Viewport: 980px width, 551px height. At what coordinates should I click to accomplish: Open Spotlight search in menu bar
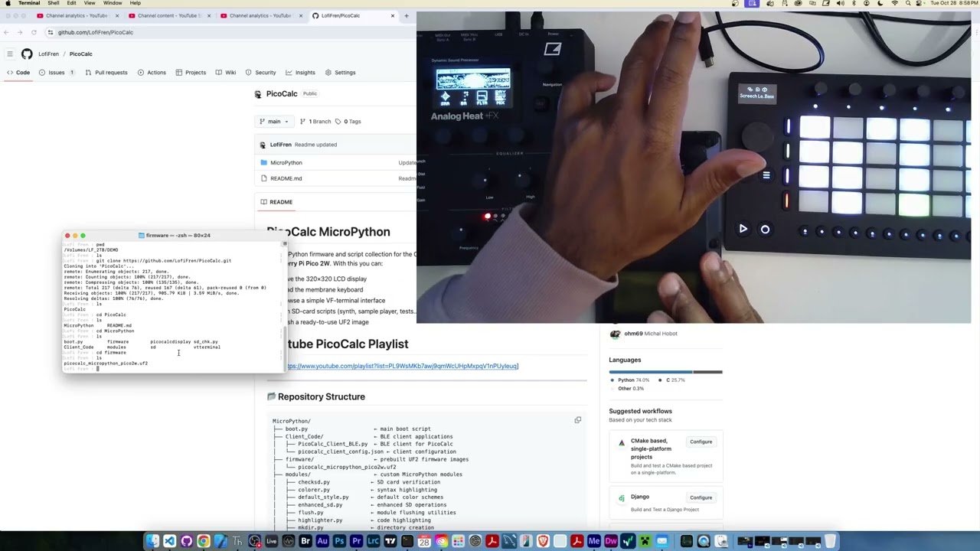(908, 3)
